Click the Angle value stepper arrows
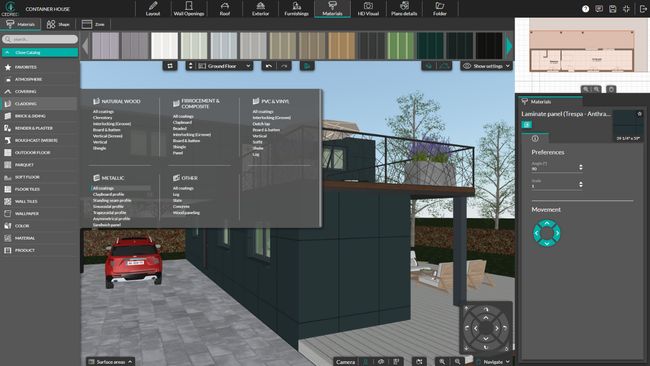 580,167
